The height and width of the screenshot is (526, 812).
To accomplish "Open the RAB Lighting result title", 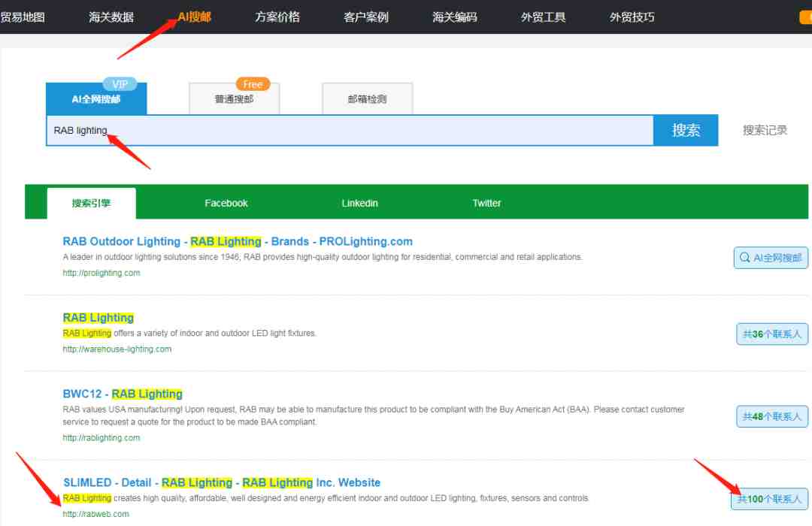I will pyautogui.click(x=98, y=317).
